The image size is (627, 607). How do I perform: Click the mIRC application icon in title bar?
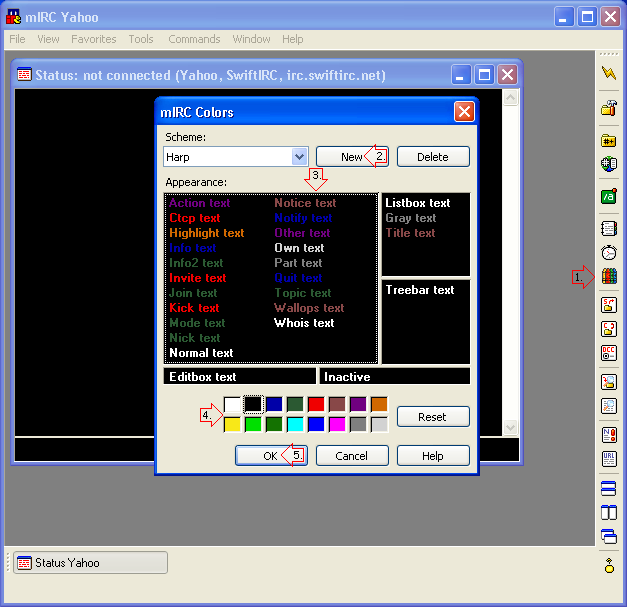click(13, 17)
